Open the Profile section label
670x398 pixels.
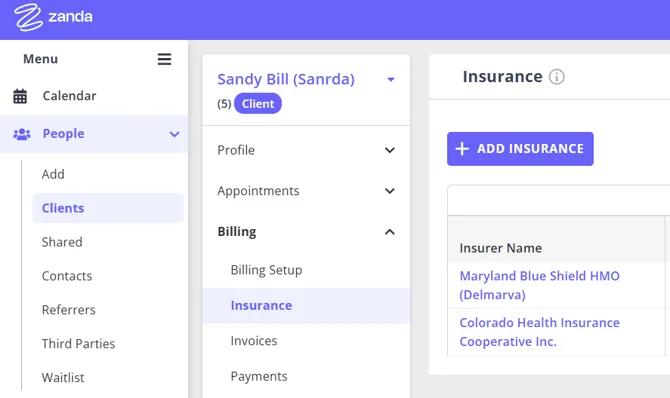pos(236,150)
